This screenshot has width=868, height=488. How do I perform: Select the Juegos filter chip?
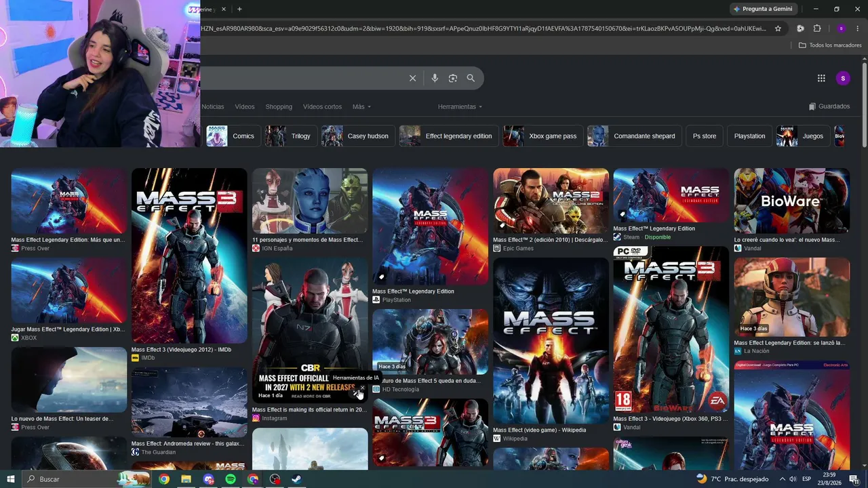803,136
